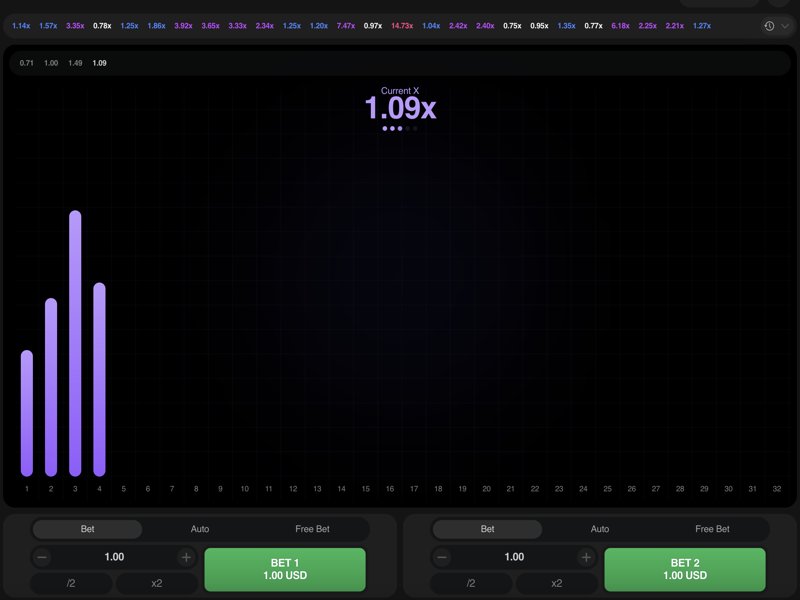
Task: Place the BET 1 1.00 USD wager
Action: [x=285, y=569]
